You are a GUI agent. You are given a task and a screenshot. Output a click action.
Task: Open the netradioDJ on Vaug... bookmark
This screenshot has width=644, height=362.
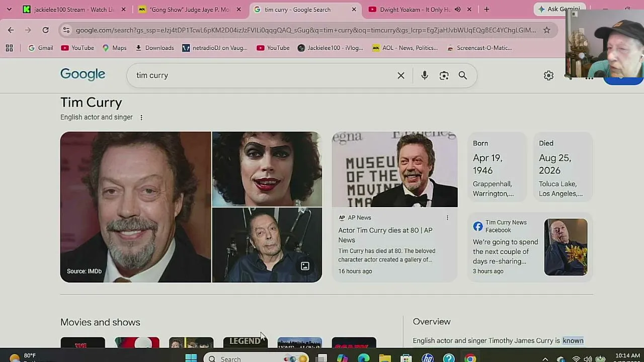(x=215, y=48)
